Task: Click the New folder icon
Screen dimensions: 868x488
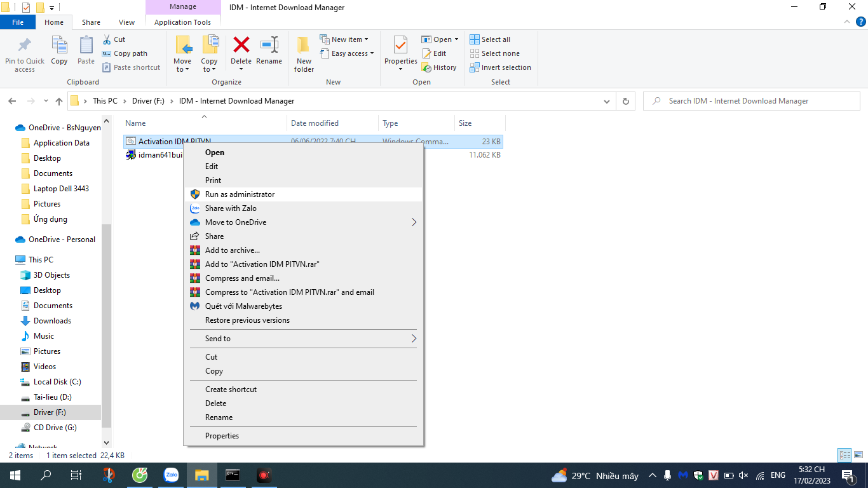Action: pos(304,46)
